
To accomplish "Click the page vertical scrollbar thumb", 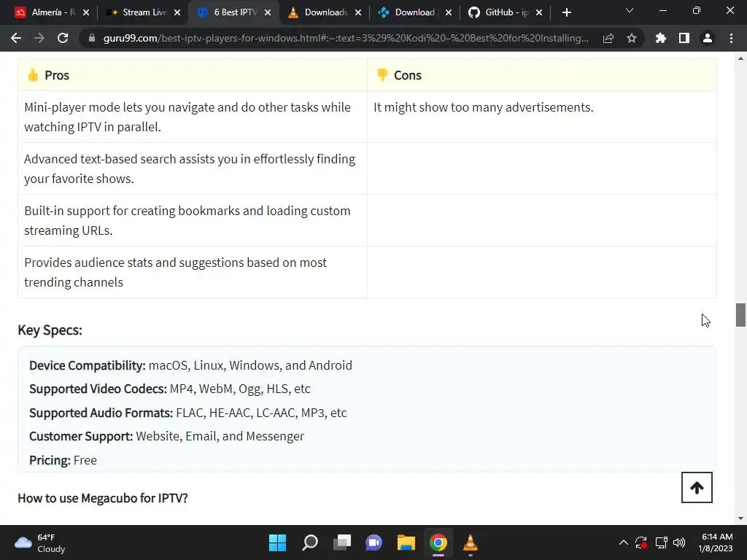I will coord(740,315).
